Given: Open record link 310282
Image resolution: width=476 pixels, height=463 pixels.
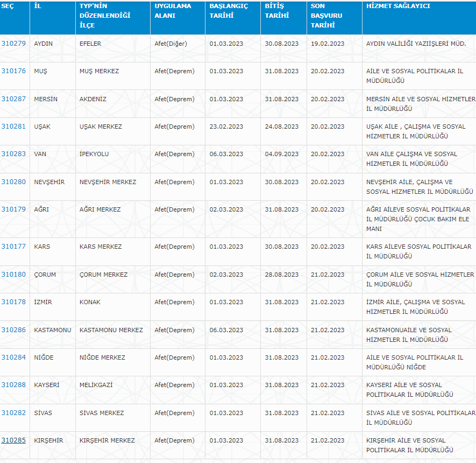Looking at the screenshot, I should [13, 412].
